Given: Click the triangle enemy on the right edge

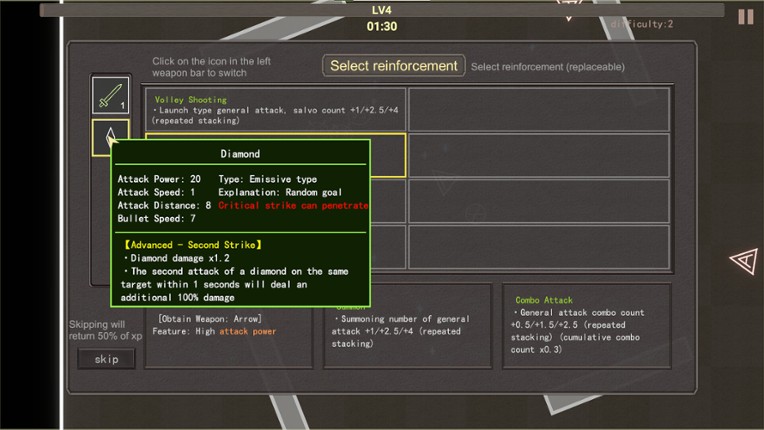Looking at the screenshot, I should [743, 261].
